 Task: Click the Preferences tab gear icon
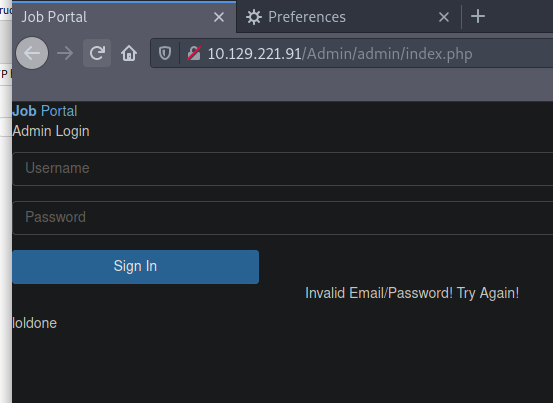point(254,17)
